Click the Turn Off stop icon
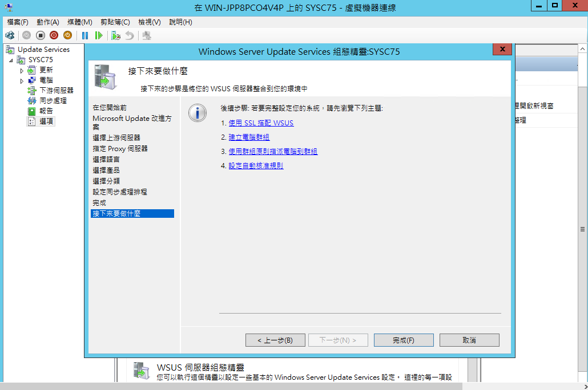Screen dimensions: 588x390 pyautogui.click(x=40, y=35)
